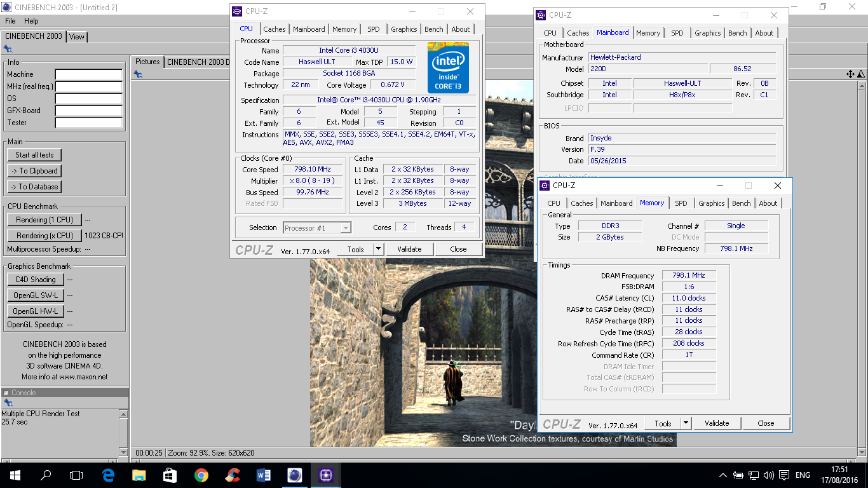This screenshot has width=868, height=488.
Task: Click the Tester input field
Action: pos(88,123)
